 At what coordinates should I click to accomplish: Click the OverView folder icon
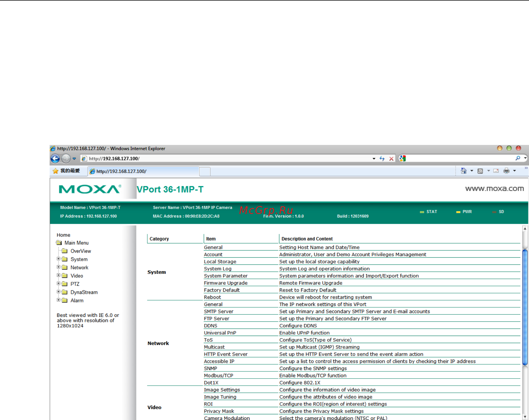tap(65, 251)
